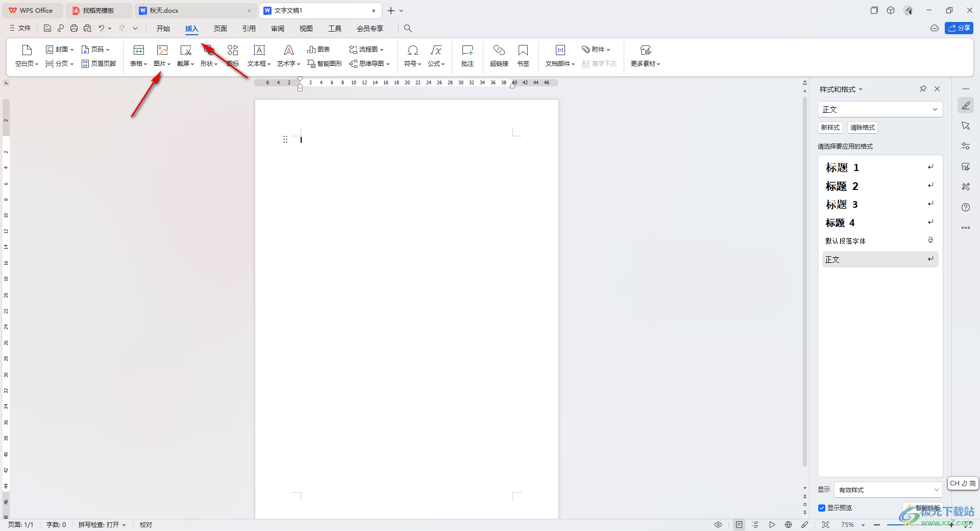Switch to reading view play icon
Image resolution: width=980 pixels, height=531 pixels.
click(772, 525)
